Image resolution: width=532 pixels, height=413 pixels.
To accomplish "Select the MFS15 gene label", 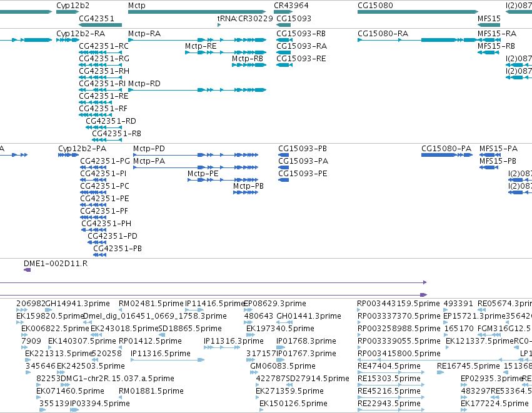I will point(489,18).
